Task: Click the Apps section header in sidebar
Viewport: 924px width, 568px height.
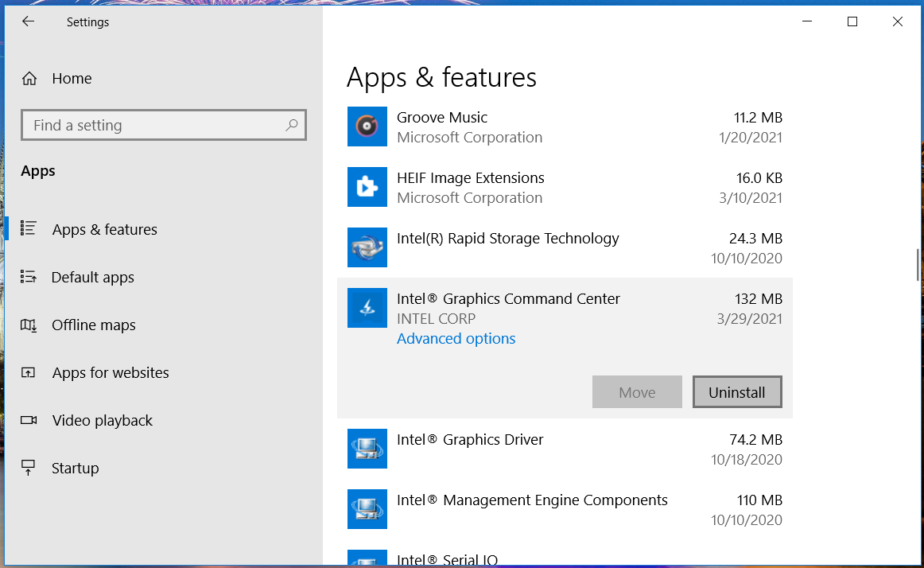Action: [37, 171]
